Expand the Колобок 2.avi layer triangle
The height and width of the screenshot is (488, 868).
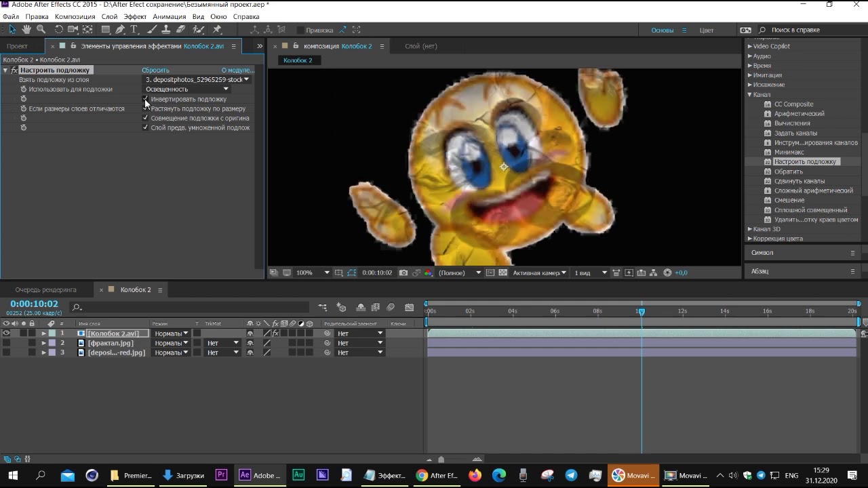tap(44, 333)
